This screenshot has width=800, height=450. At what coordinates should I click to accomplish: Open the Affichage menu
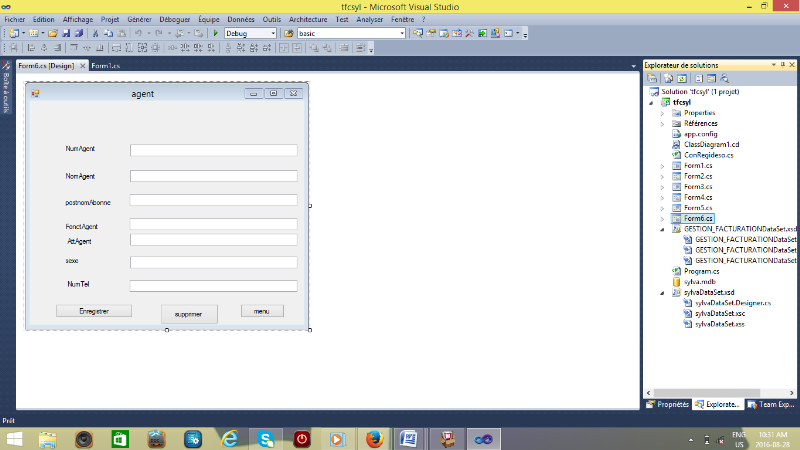[78, 19]
